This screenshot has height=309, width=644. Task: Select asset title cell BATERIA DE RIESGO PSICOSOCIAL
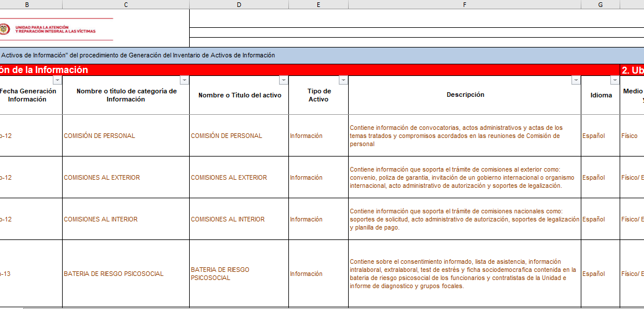click(x=239, y=274)
